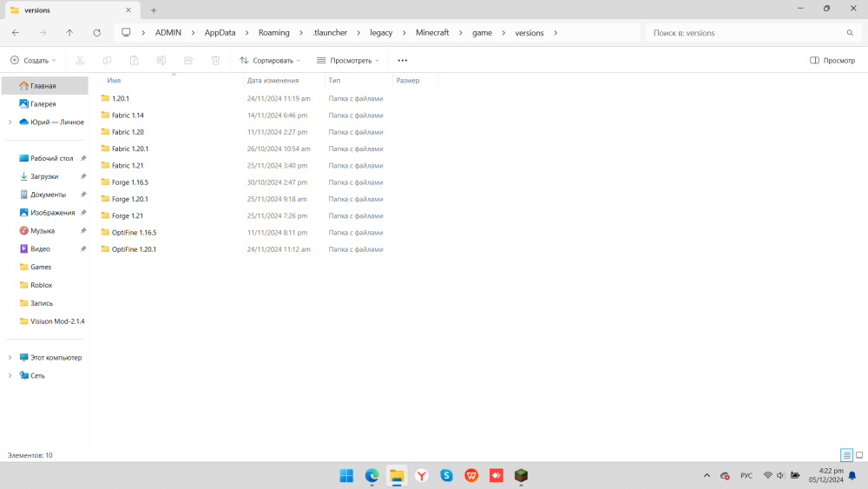Click .tlauncher in the address breadcrumb
868x489 pixels.
pos(330,33)
